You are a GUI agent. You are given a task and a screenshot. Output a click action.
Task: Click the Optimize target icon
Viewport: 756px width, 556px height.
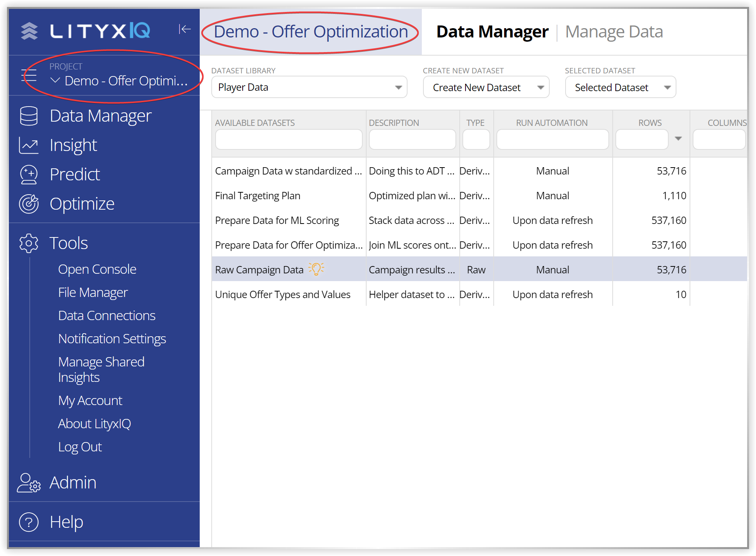29,204
